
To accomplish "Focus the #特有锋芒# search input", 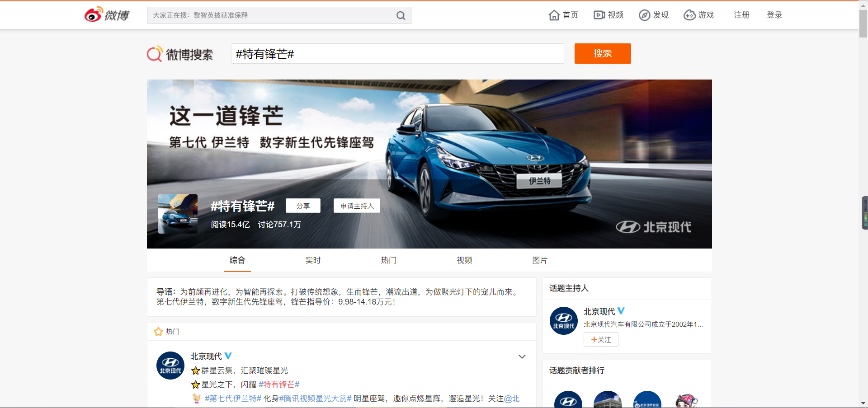I will (397, 54).
